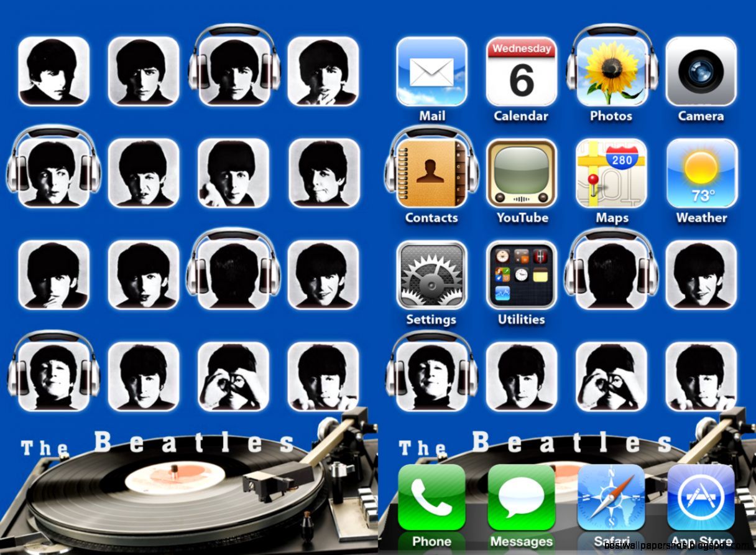Open the Contacts address book

point(431,174)
